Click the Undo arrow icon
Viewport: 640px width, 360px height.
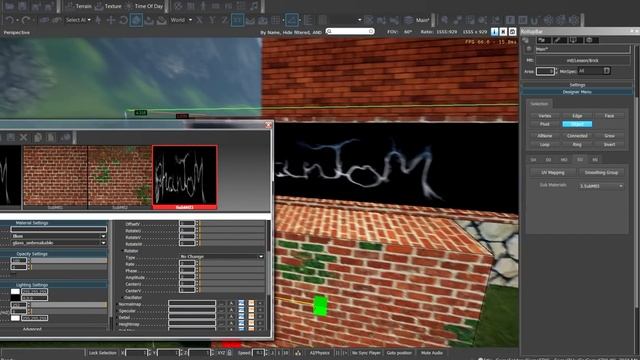[x=10, y=20]
